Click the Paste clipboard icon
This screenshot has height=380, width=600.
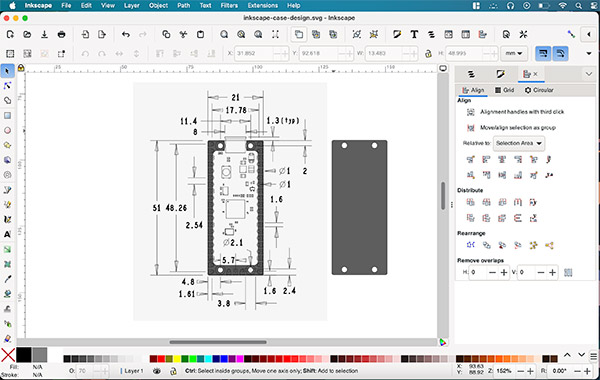pos(200,34)
